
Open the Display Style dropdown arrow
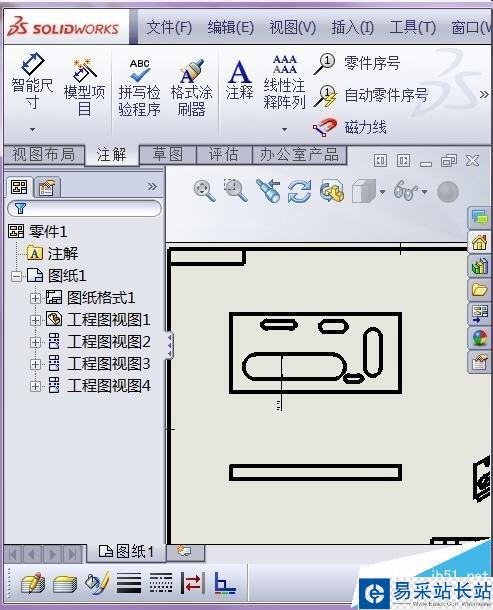(x=382, y=191)
